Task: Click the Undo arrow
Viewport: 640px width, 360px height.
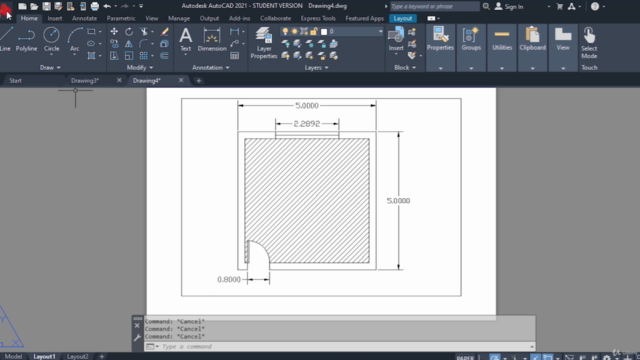Action: pyautogui.click(x=107, y=6)
